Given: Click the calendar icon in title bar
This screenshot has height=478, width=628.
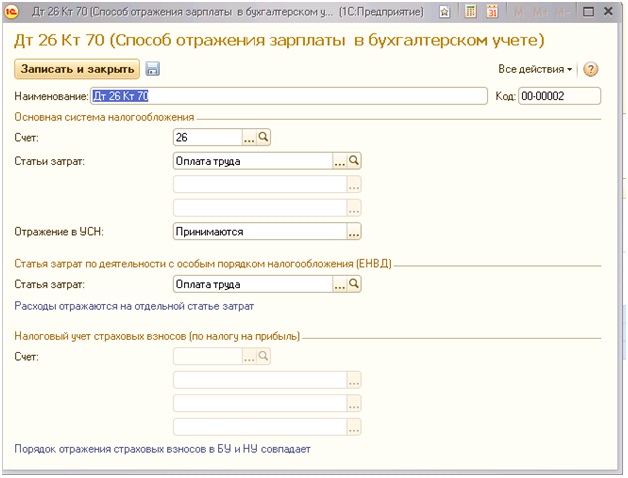Looking at the screenshot, I should click(x=492, y=12).
